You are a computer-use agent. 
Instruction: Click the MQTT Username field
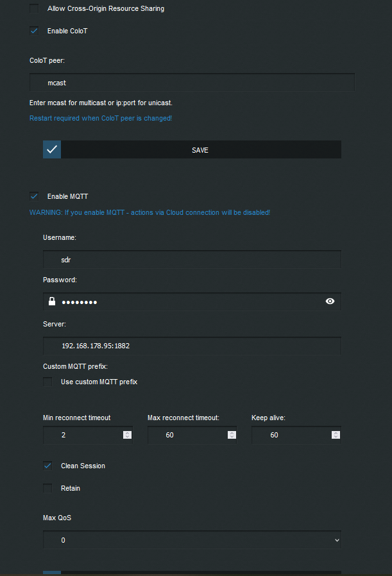tap(192, 258)
